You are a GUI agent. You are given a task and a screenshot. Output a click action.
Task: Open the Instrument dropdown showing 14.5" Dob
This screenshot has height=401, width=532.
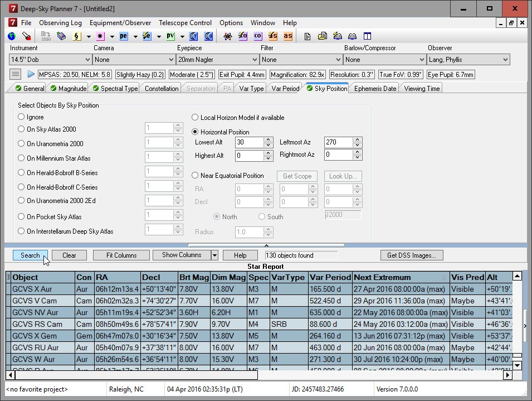[x=49, y=60]
